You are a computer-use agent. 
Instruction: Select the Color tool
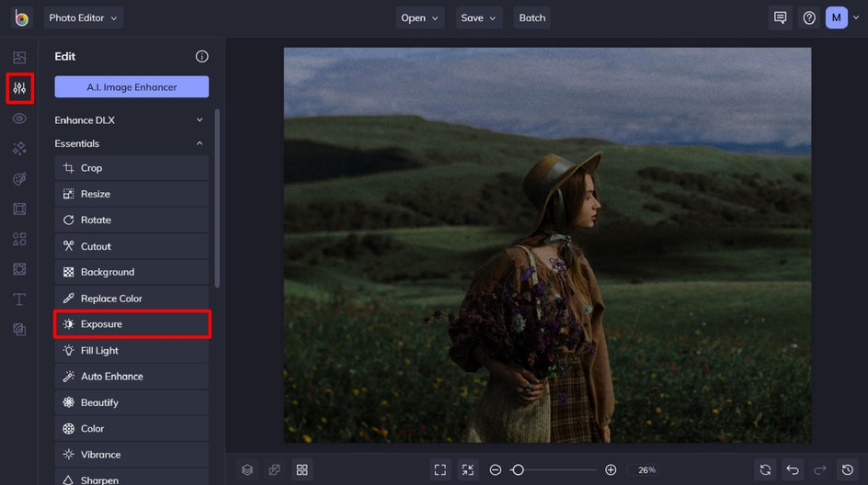pos(131,429)
